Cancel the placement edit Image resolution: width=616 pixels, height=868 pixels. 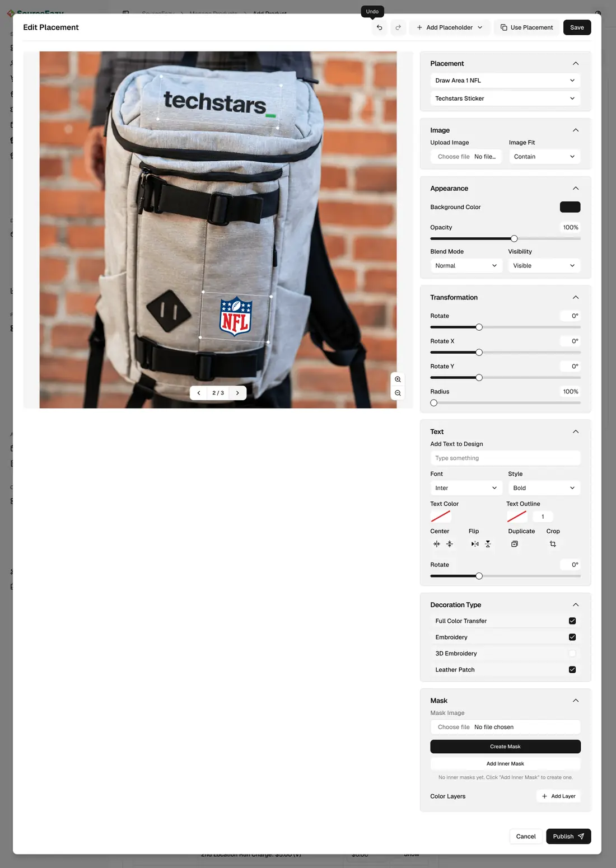(x=526, y=837)
